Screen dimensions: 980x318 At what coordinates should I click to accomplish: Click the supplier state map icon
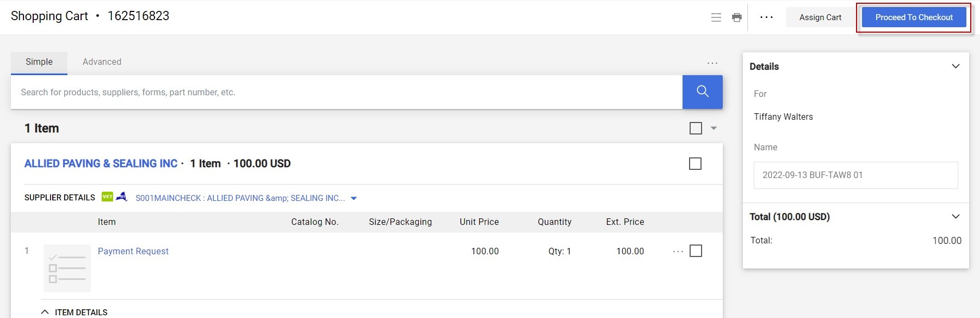pos(122,197)
